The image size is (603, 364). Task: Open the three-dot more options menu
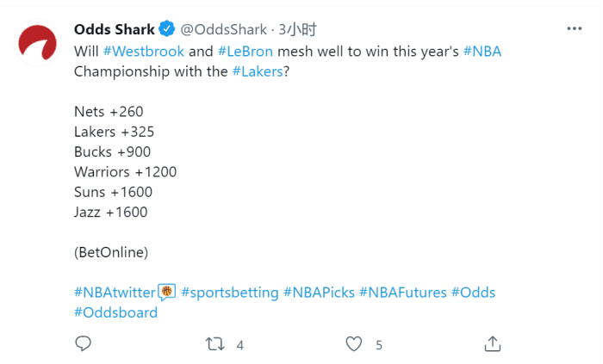click(x=575, y=29)
